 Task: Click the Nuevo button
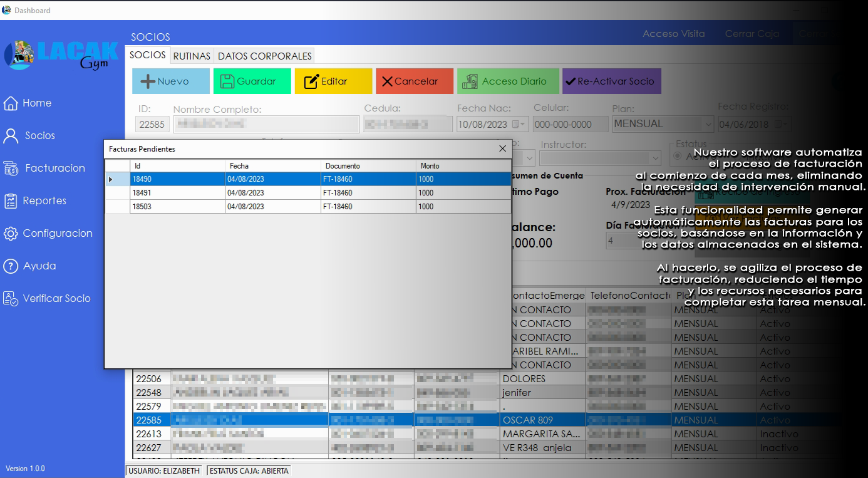(x=171, y=81)
